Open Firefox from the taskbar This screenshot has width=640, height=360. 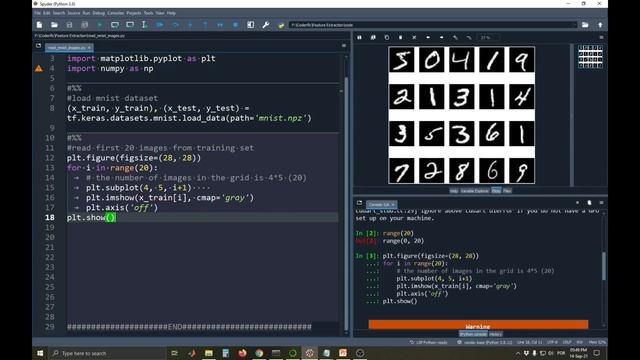(x=242, y=353)
